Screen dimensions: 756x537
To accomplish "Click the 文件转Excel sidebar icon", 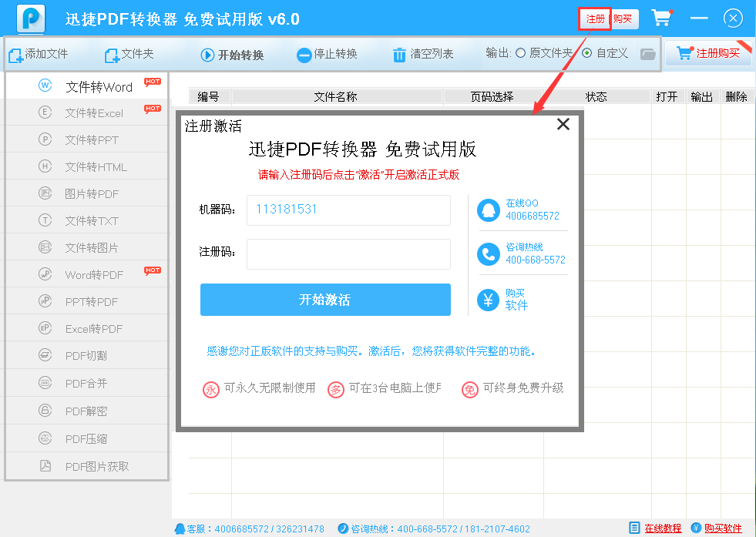I will [x=45, y=112].
